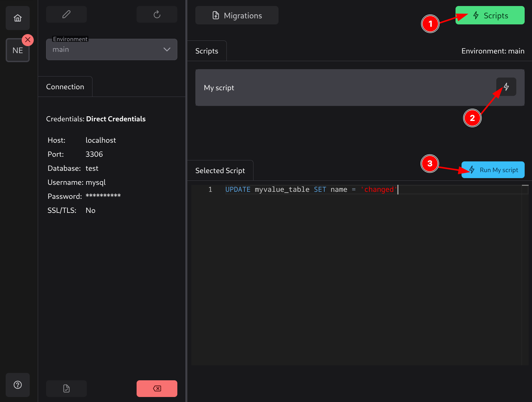
Task: Click the red delete backspace button
Action: click(157, 388)
